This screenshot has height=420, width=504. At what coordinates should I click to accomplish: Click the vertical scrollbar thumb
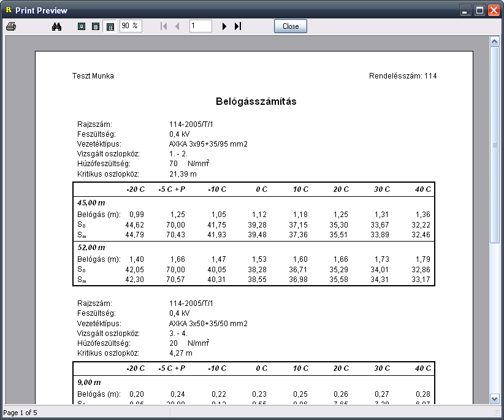tap(494, 145)
